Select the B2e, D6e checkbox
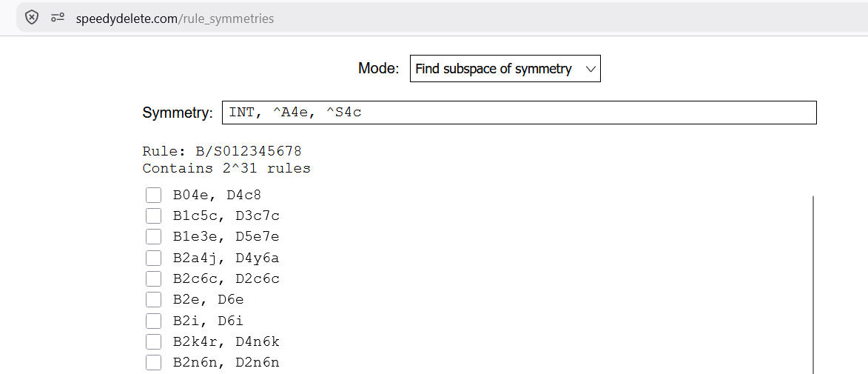The image size is (868, 374). pos(153,300)
